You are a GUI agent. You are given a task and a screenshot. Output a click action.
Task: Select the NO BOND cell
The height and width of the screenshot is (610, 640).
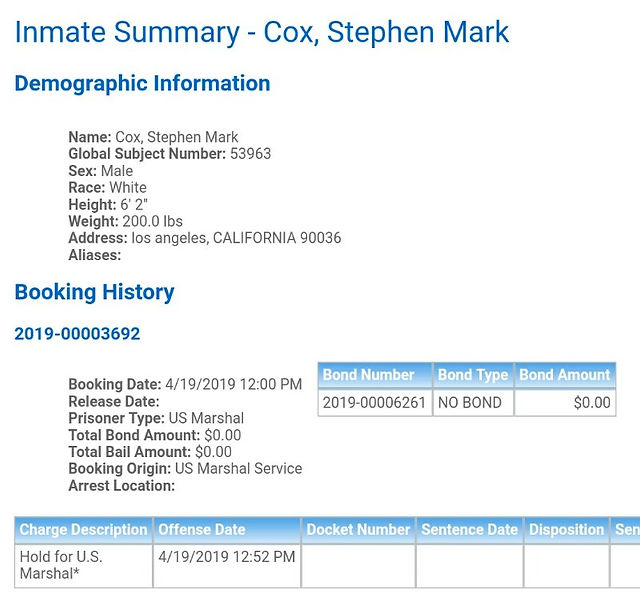coord(473,403)
